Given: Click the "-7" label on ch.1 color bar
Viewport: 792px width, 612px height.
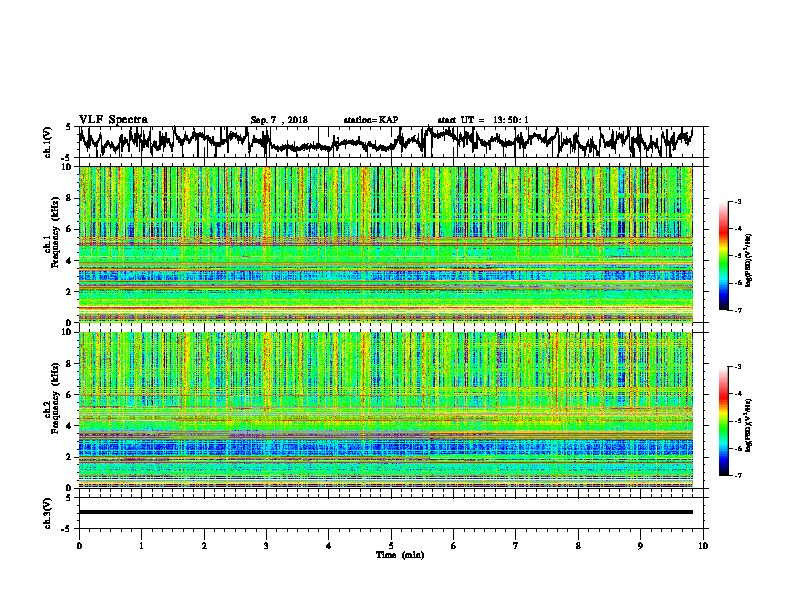Looking at the screenshot, I should click(x=737, y=310).
